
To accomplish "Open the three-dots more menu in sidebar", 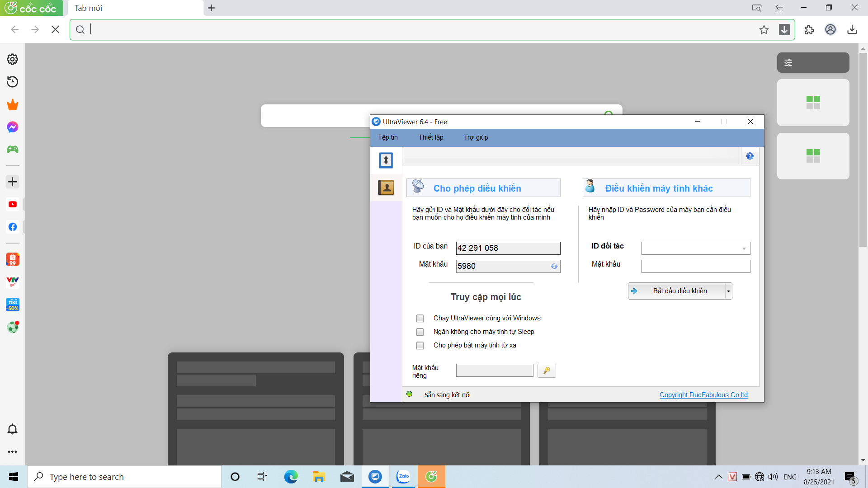I will coord(13,451).
